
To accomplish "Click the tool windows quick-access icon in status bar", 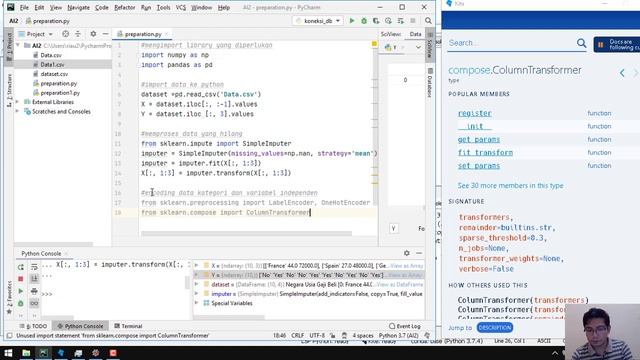I will click(x=9, y=336).
